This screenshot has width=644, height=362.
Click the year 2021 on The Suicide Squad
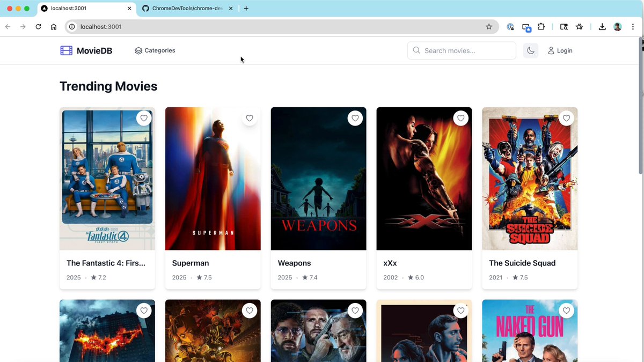(x=496, y=278)
